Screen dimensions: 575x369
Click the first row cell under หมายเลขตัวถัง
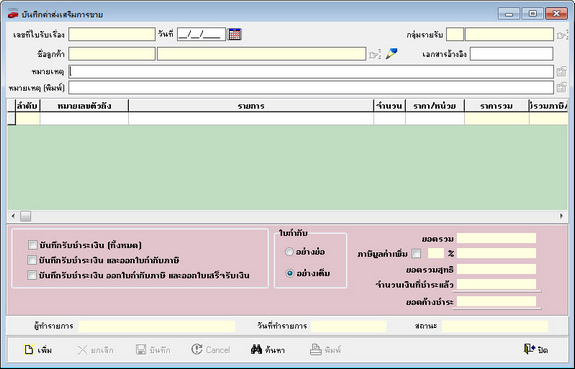click(x=84, y=118)
